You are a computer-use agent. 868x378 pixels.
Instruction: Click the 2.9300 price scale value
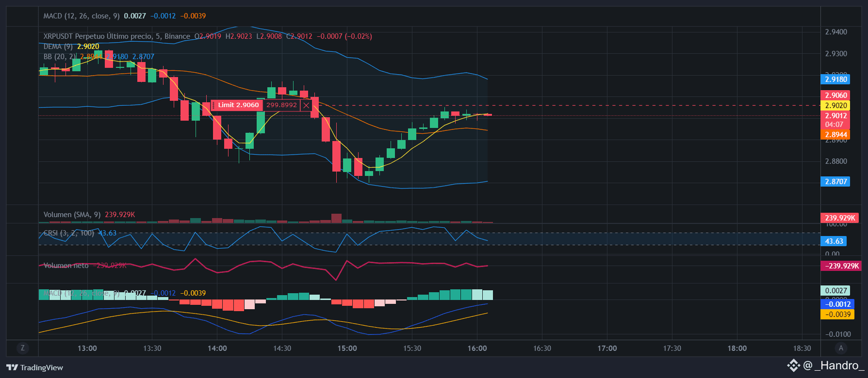836,54
